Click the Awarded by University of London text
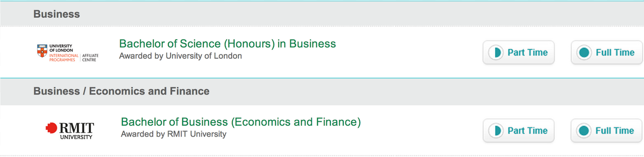 coord(180,56)
